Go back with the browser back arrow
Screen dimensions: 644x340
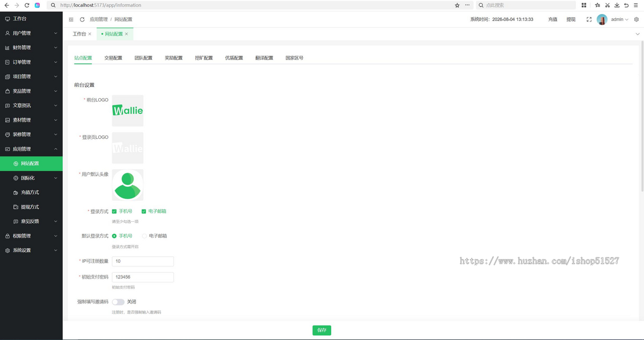pos(6,5)
